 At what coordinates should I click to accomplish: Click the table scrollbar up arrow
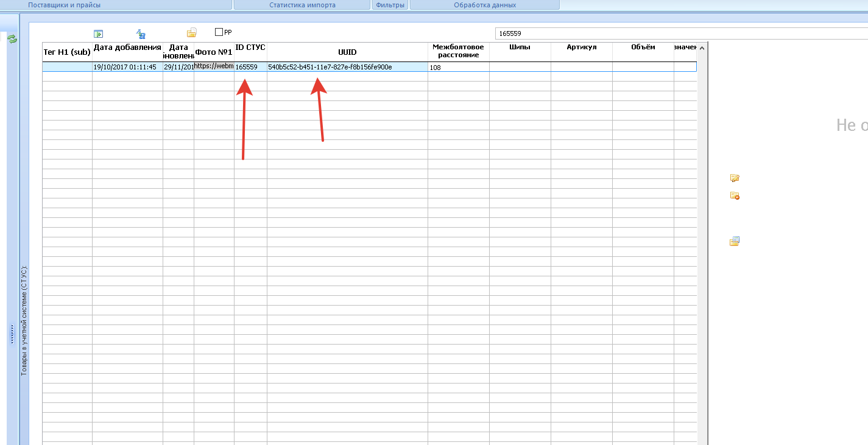click(702, 48)
